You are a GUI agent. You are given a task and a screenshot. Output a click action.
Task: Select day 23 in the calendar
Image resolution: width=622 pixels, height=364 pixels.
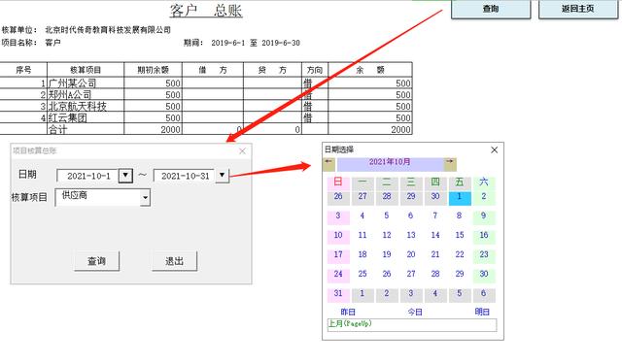click(484, 255)
